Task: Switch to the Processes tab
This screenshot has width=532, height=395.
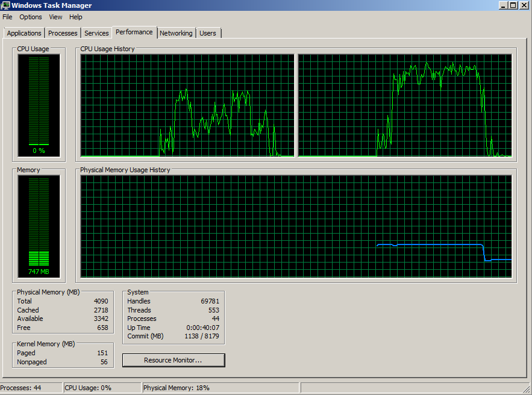Action: pos(63,33)
